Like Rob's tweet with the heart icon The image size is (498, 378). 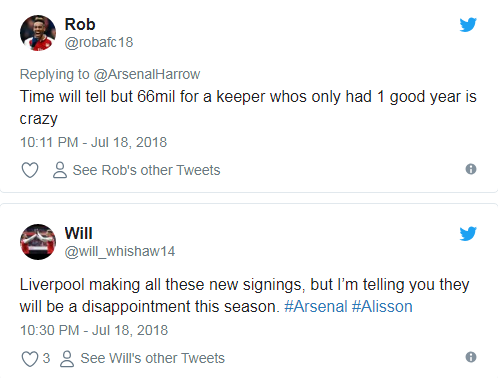[x=30, y=170]
